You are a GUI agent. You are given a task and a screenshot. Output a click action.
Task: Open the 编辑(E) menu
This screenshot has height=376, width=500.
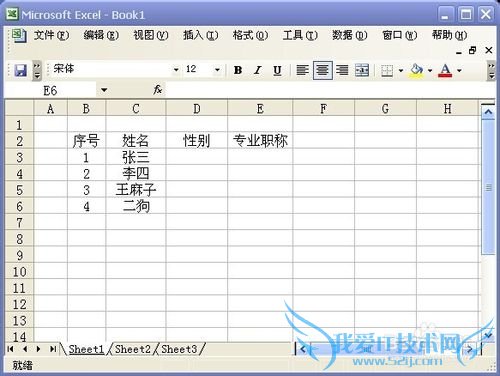click(101, 35)
